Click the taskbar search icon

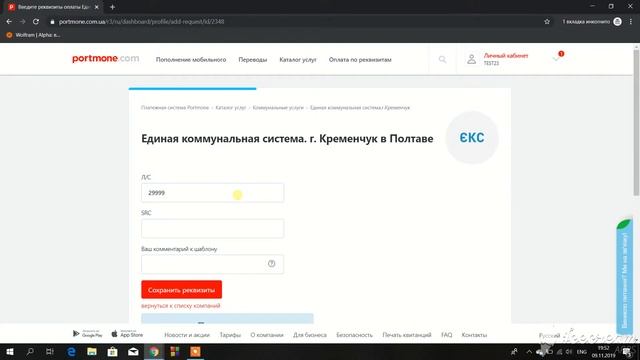30,351
